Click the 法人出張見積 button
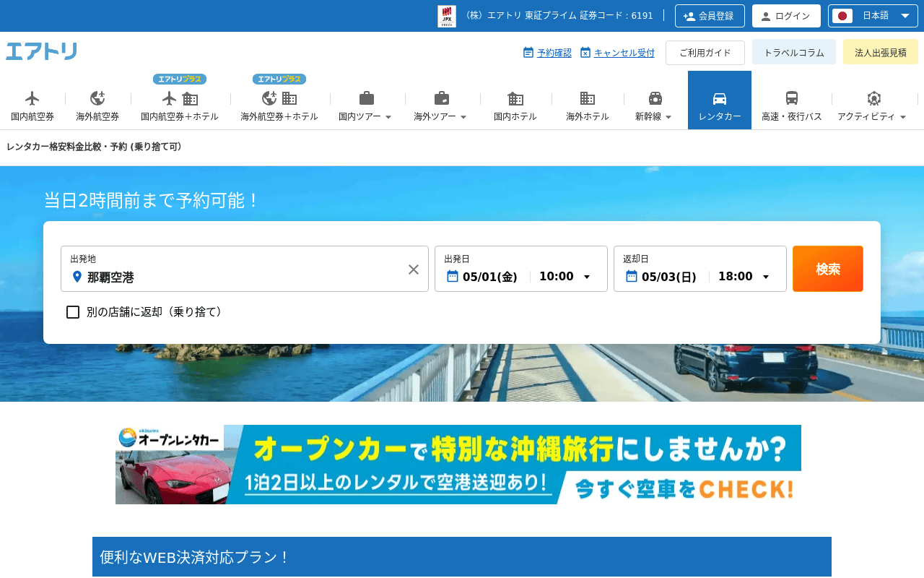The width and height of the screenshot is (924, 578). [881, 52]
